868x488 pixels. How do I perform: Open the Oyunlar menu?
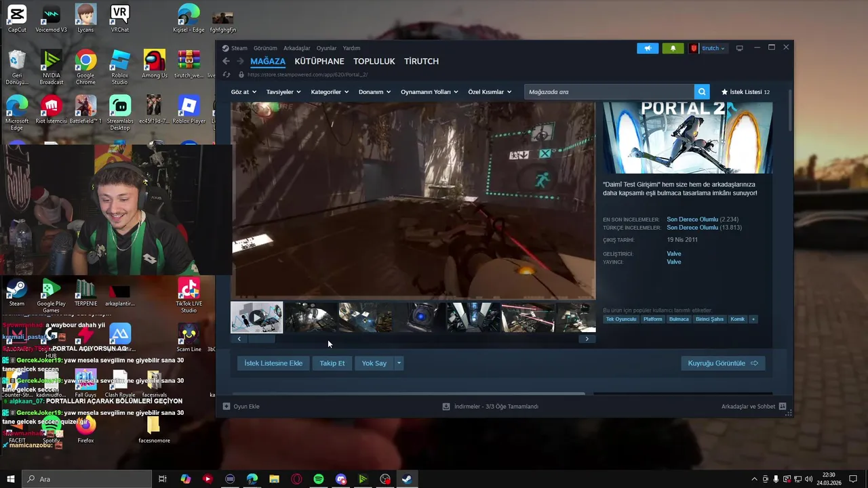pyautogui.click(x=326, y=48)
